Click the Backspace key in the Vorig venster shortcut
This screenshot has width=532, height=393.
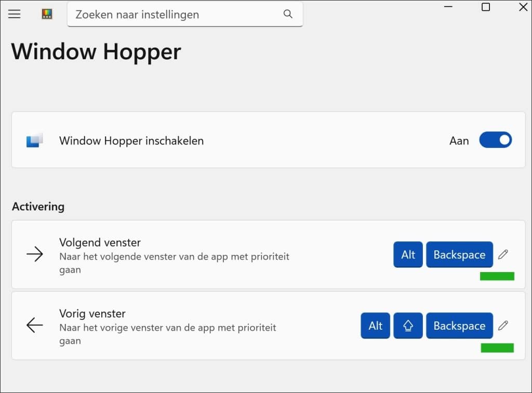point(459,326)
